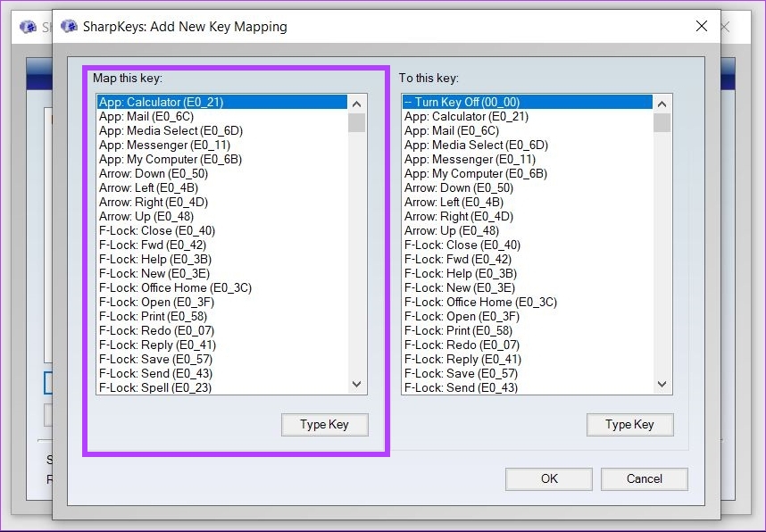Viewport: 766px width, 532px height.
Task: Choose F-Lock: Open in To this key list
Action: [528, 316]
